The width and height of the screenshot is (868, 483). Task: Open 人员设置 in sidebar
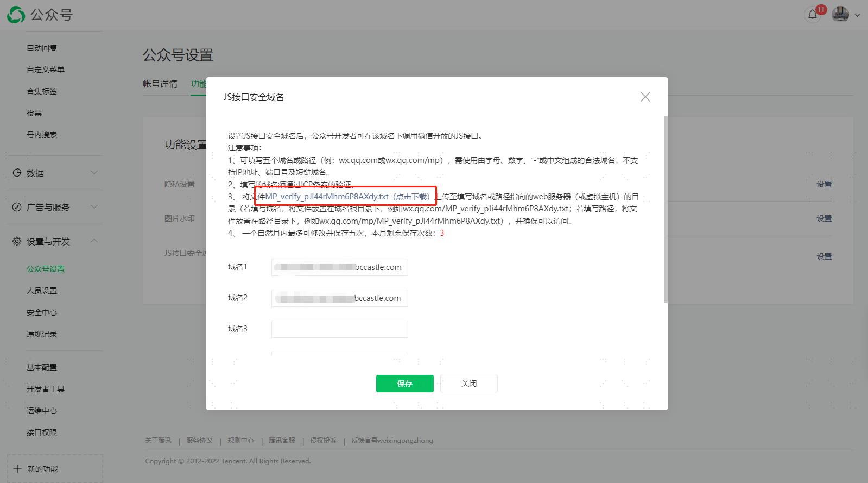pos(42,291)
